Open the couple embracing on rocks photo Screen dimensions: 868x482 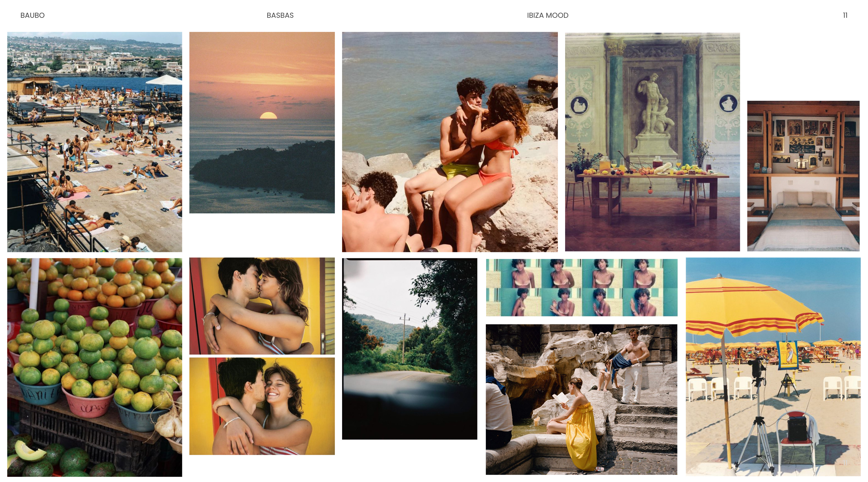pyautogui.click(x=449, y=142)
